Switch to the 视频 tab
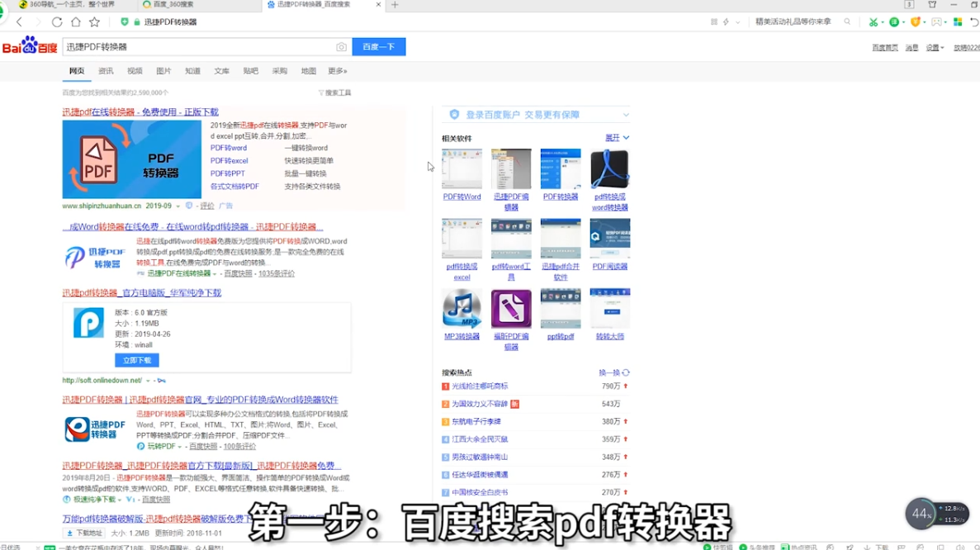 135,71
